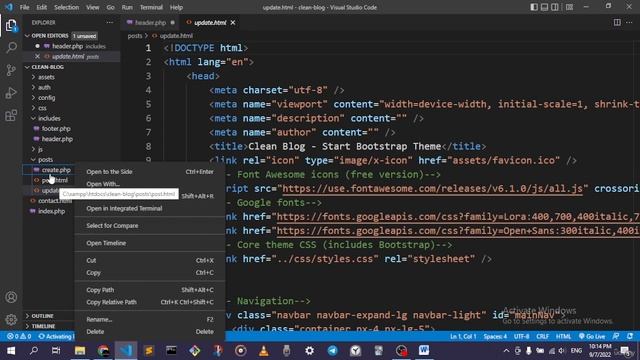This screenshot has width=640, height=360.
Task: Open the Manage gear icon
Action: [x=11, y=319]
